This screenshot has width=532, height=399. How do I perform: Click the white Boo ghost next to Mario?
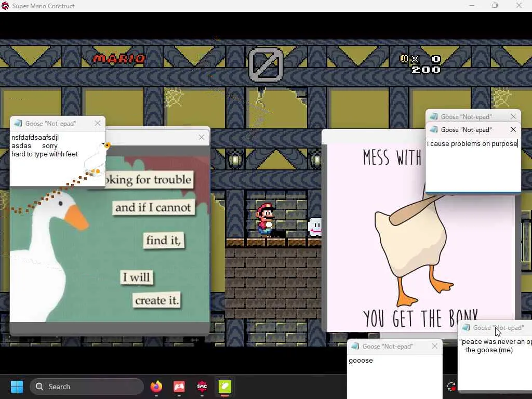(x=314, y=227)
